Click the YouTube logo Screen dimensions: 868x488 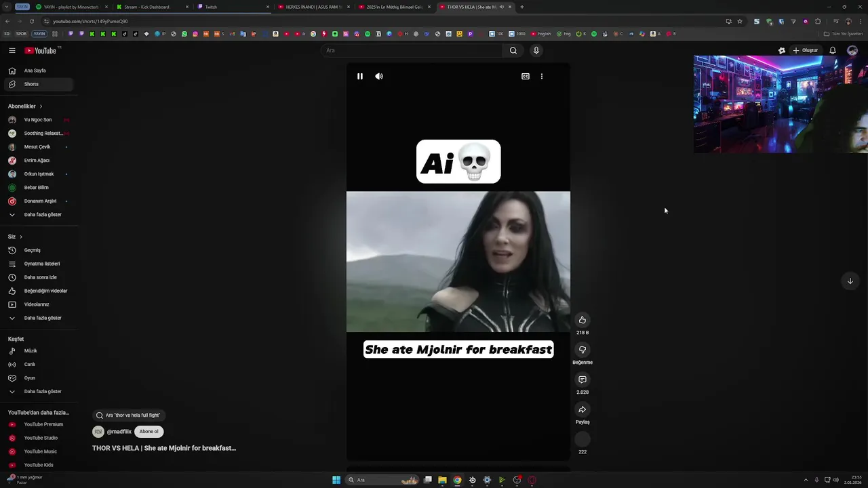(41, 50)
